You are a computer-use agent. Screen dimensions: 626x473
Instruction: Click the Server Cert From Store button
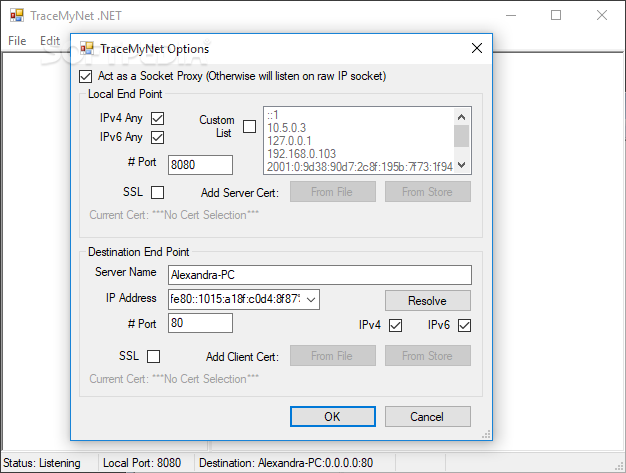tap(428, 192)
